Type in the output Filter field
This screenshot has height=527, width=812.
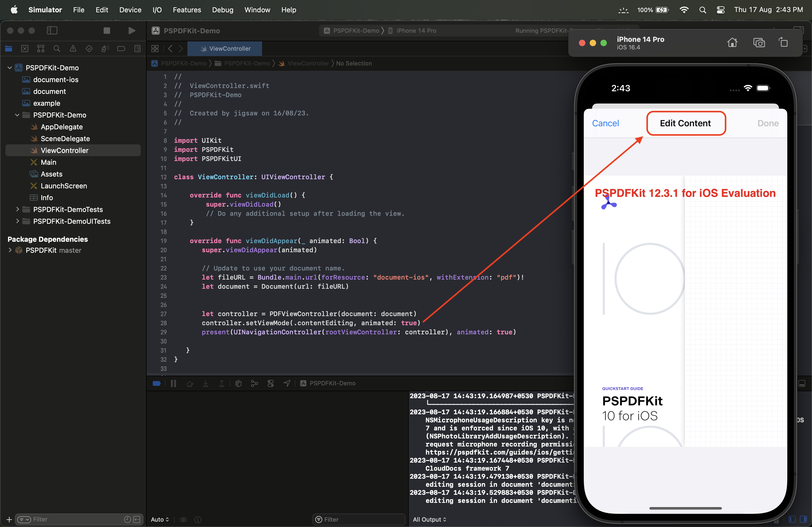point(358,519)
